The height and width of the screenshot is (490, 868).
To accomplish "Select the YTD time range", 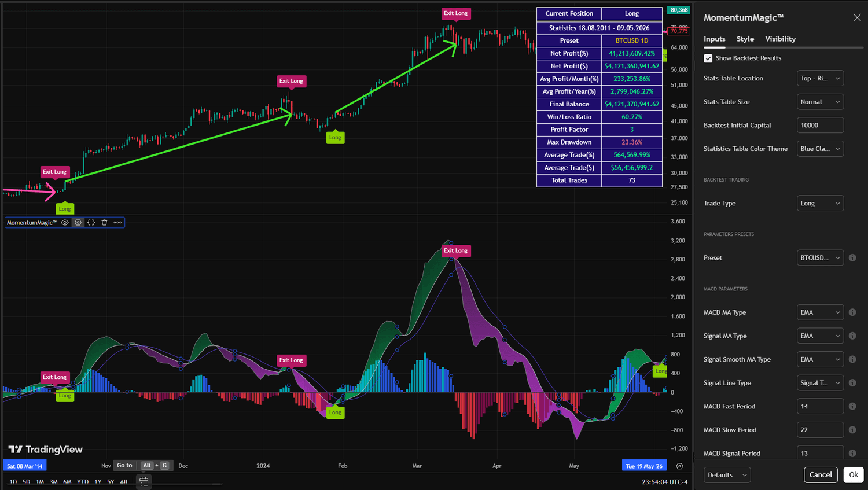I will click(83, 482).
